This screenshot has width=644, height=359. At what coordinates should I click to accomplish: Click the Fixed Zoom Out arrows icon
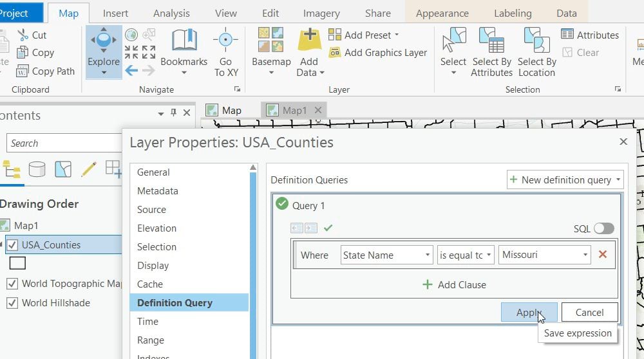(x=149, y=52)
